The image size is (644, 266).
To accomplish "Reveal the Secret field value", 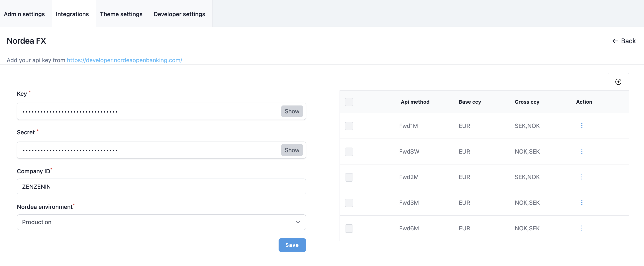I will pyautogui.click(x=292, y=150).
